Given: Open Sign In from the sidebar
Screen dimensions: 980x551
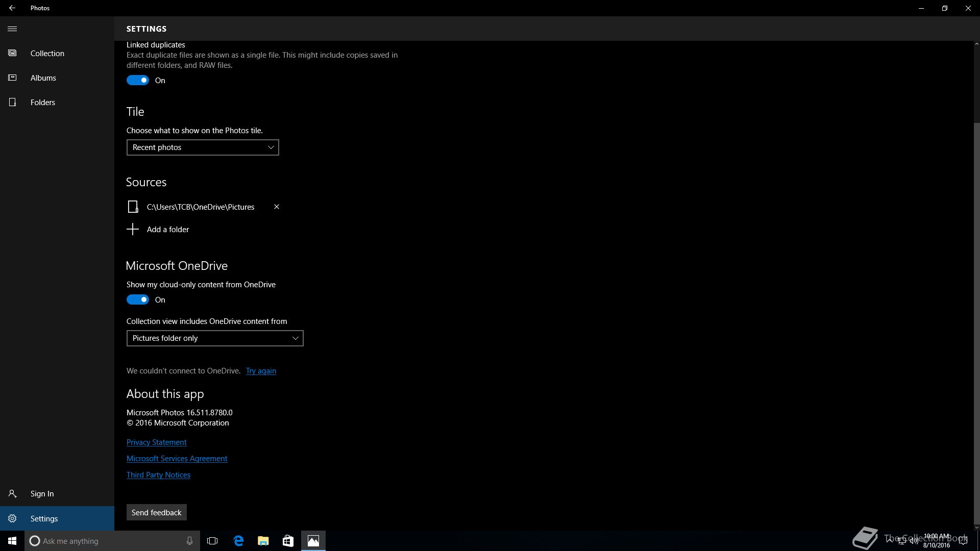Looking at the screenshot, I should pos(42,494).
